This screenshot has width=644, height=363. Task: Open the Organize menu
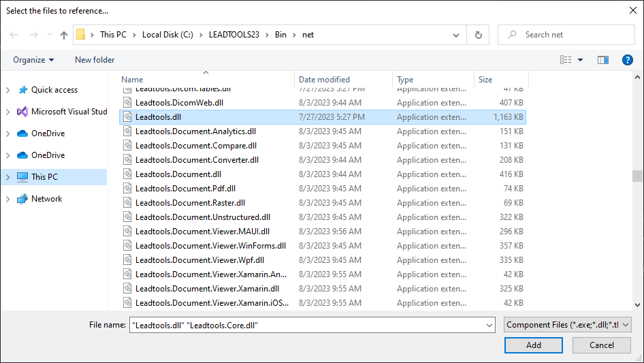[x=33, y=60]
